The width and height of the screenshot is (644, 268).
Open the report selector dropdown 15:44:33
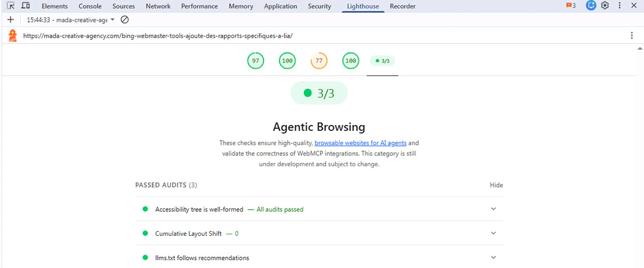[x=70, y=20]
